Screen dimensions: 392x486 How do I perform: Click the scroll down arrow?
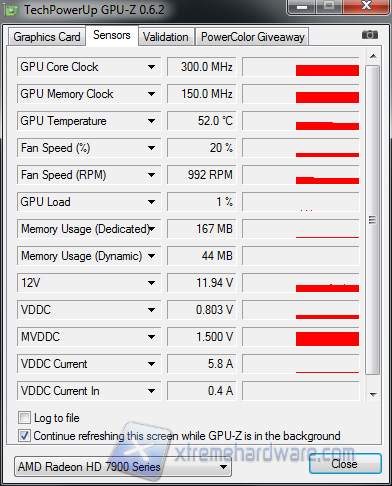point(373,394)
